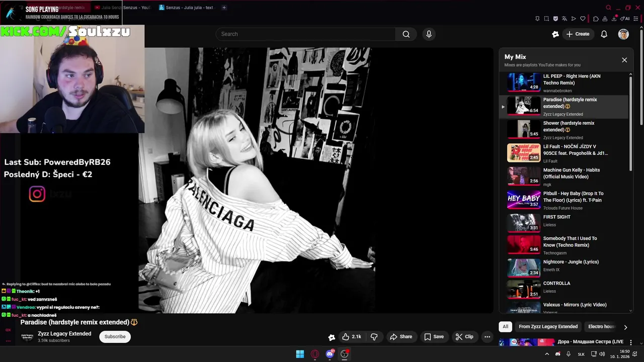Click the My Mix playlist scrollbar
The height and width of the screenshot is (362, 644).
630,123
